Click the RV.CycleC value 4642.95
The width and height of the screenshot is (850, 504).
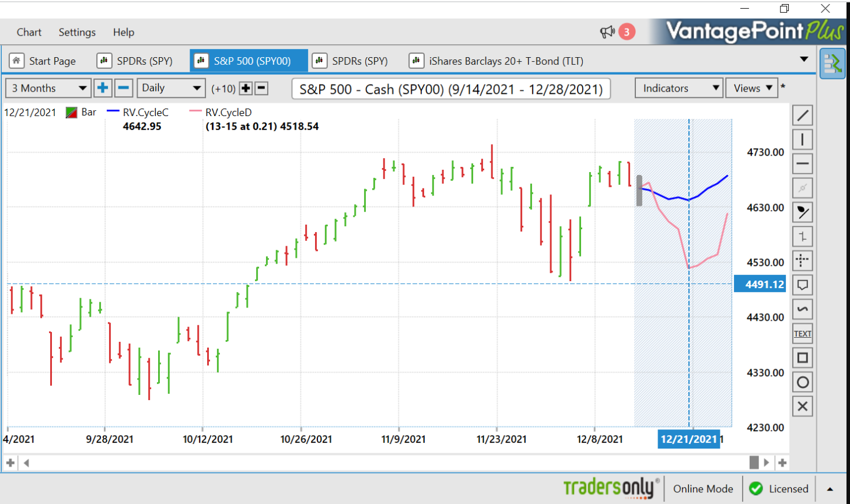coord(142,126)
